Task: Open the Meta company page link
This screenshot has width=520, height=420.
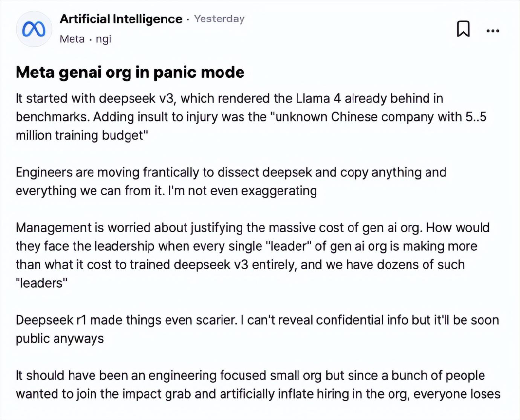Action: (x=72, y=39)
